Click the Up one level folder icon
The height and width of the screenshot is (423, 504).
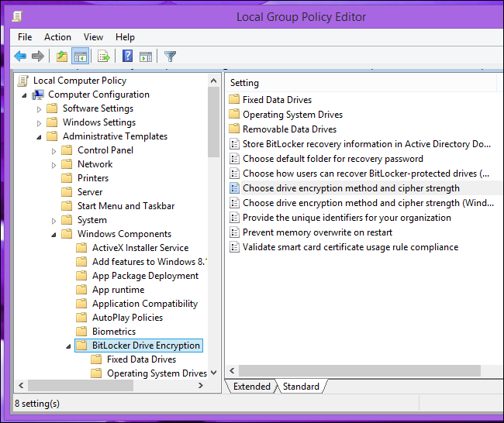tap(62, 56)
